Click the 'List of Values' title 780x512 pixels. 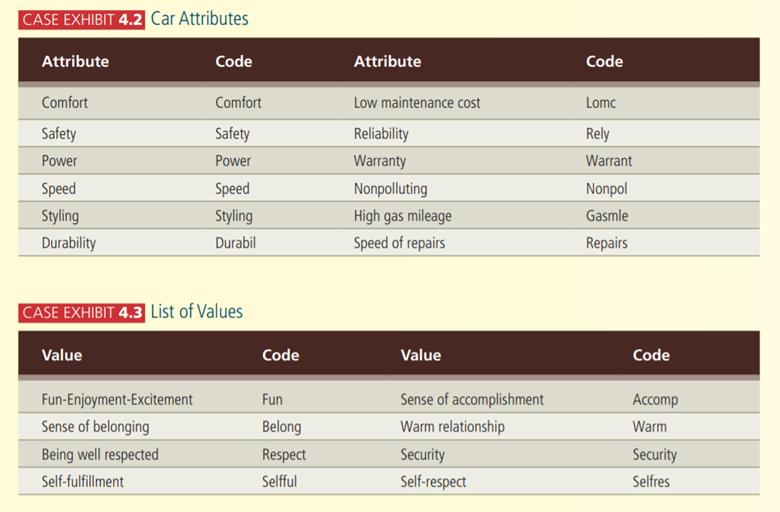(196, 312)
